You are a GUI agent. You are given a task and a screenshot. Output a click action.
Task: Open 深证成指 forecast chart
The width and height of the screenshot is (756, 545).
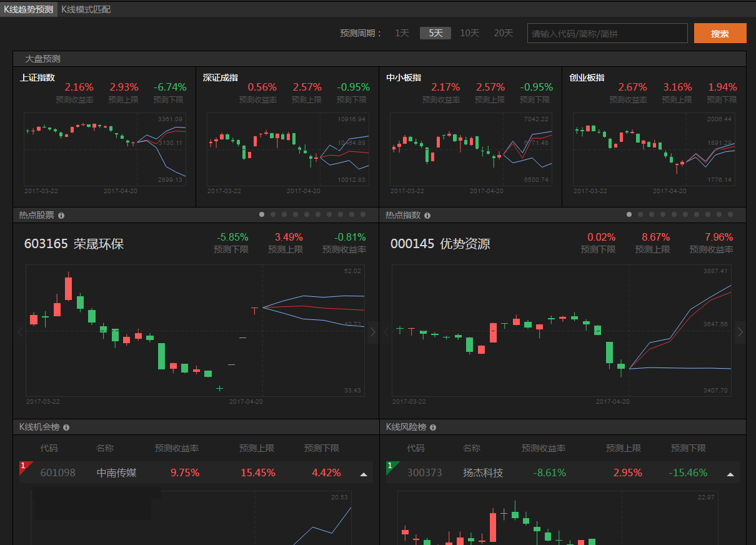tap(287, 149)
